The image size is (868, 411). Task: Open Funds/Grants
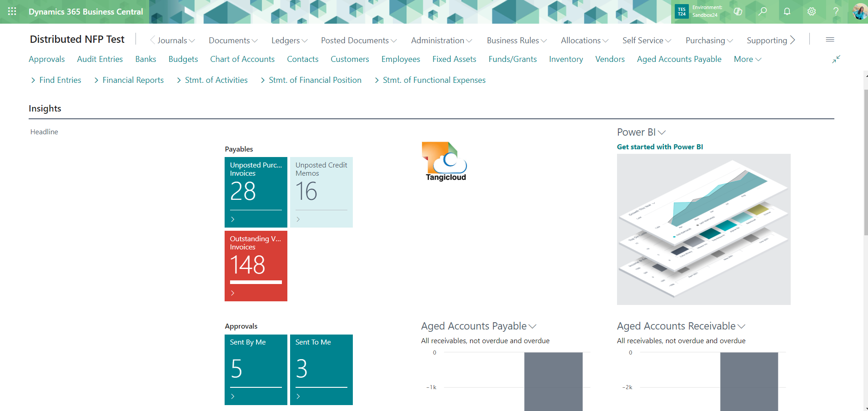point(512,59)
